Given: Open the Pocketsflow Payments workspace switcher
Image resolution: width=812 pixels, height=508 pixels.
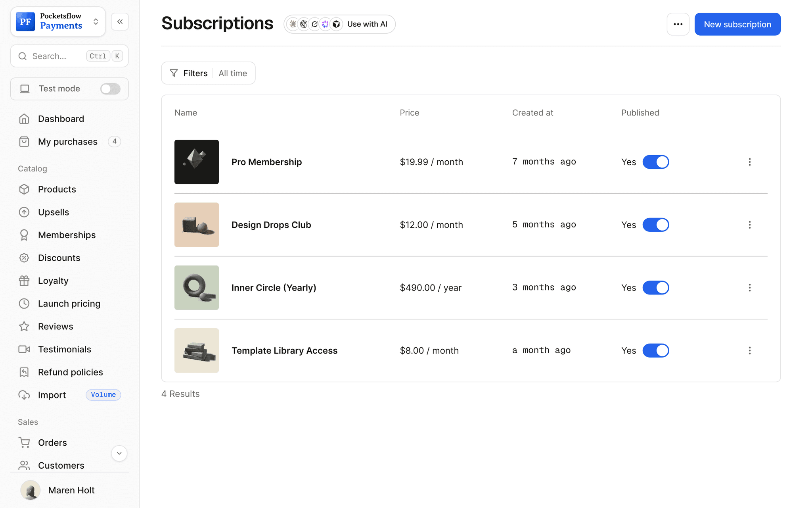Looking at the screenshot, I should (x=58, y=21).
